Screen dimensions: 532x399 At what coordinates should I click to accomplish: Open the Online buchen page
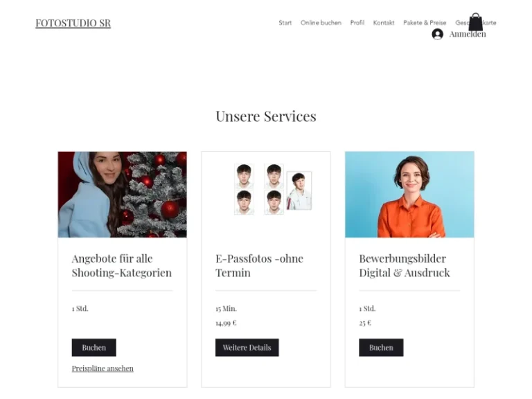coord(321,23)
